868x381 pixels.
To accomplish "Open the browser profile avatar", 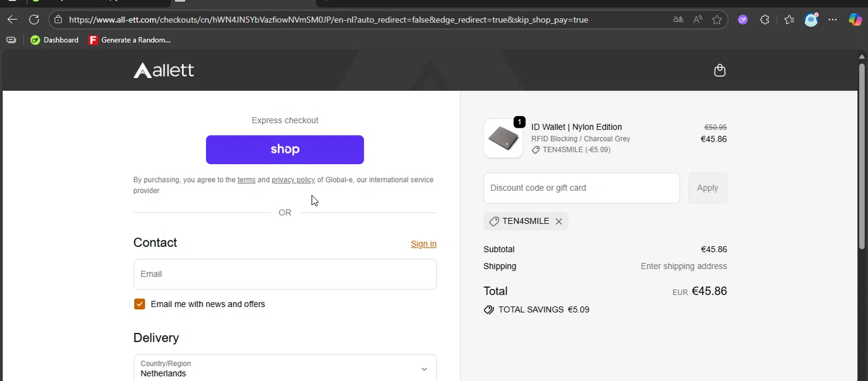I will pyautogui.click(x=811, y=20).
